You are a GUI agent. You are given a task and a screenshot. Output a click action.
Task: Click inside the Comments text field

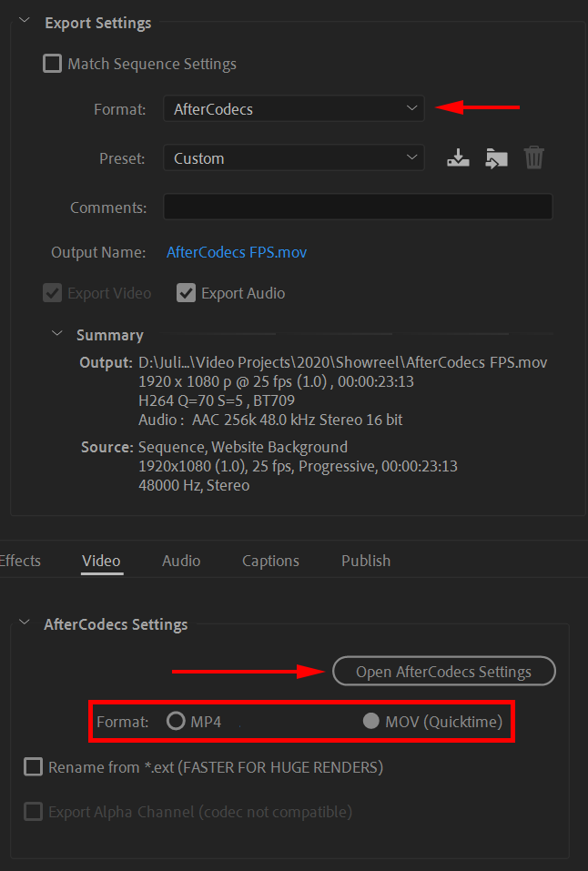pyautogui.click(x=358, y=207)
